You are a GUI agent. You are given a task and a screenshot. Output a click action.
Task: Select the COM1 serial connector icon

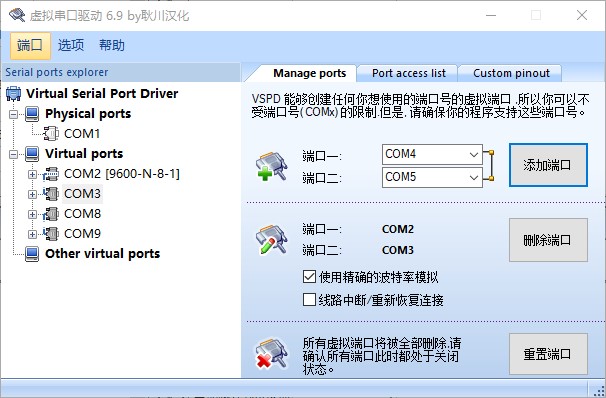[x=51, y=134]
